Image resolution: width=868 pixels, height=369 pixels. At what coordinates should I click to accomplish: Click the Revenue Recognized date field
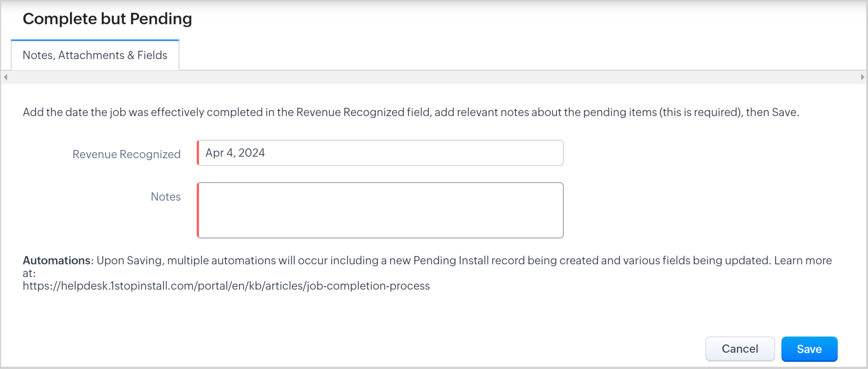[x=380, y=153]
